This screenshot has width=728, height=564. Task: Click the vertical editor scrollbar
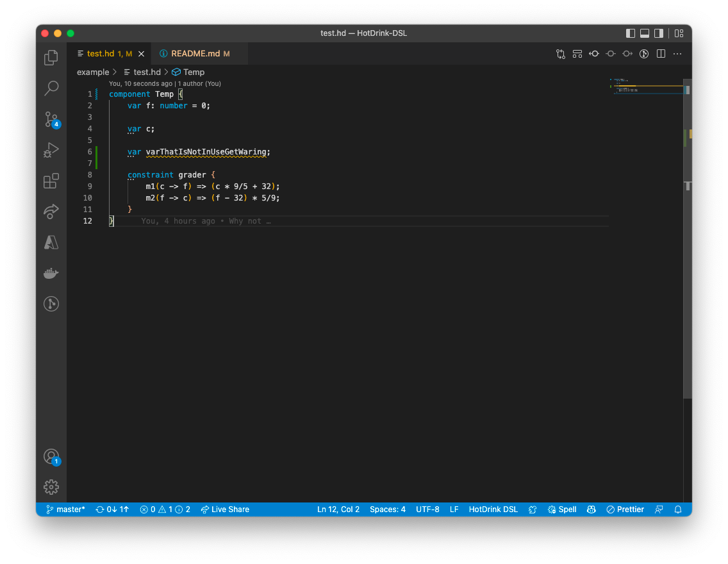(x=688, y=238)
